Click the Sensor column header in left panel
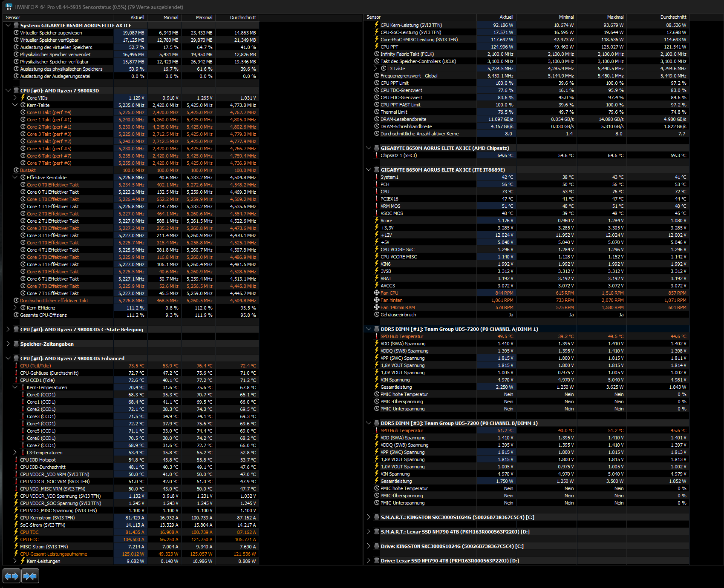Image resolution: width=724 pixels, height=588 pixels. pos(58,17)
